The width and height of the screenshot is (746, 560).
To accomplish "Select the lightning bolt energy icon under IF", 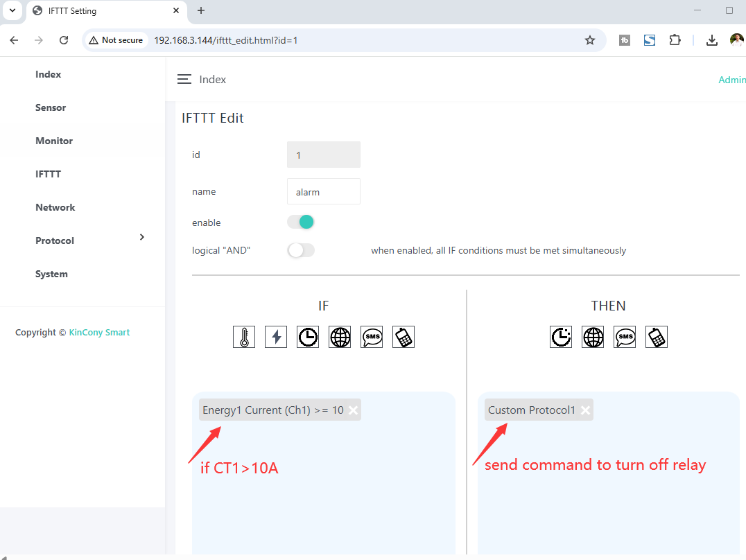I will pos(276,337).
